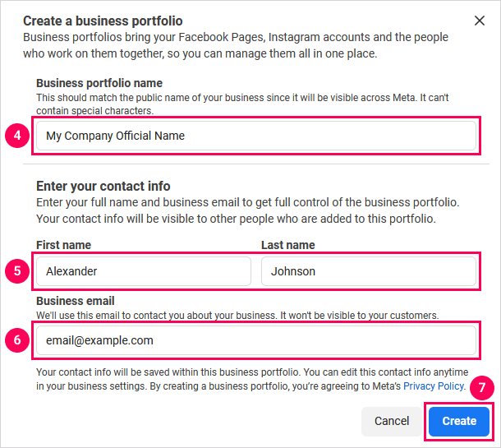Screen dimensions: 501x448
Task: Click the "Create a business portfolio" heading
Action: point(103,21)
